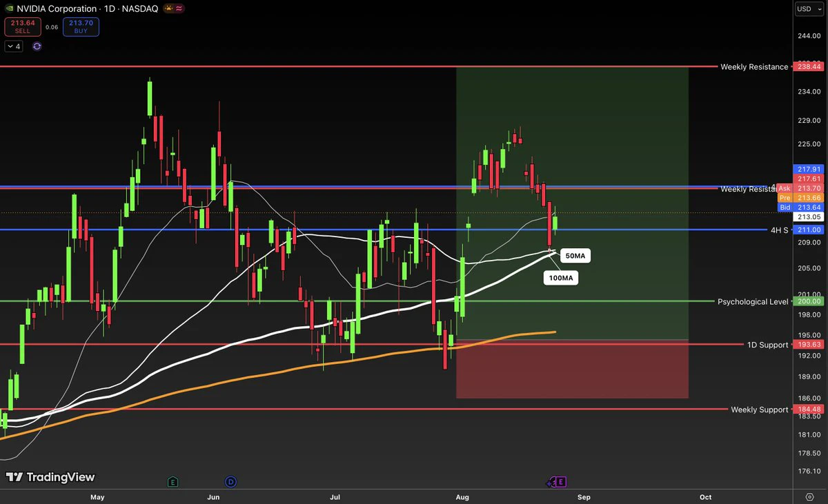Image resolution: width=828 pixels, height=504 pixels.
Task: Click the Aug label on time axis
Action: 463,496
